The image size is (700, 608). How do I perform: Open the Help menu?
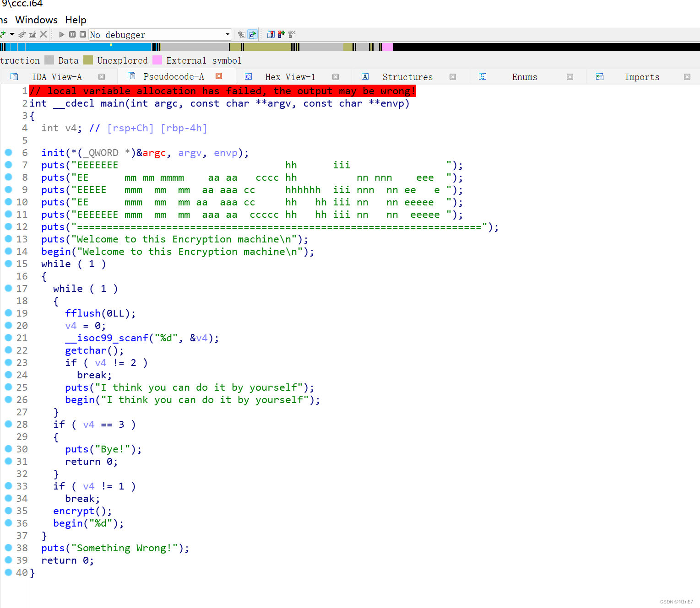tap(76, 20)
